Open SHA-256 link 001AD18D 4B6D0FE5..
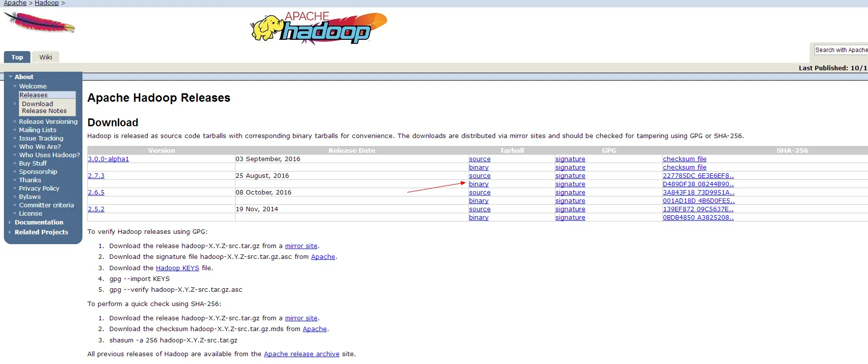 coord(699,201)
